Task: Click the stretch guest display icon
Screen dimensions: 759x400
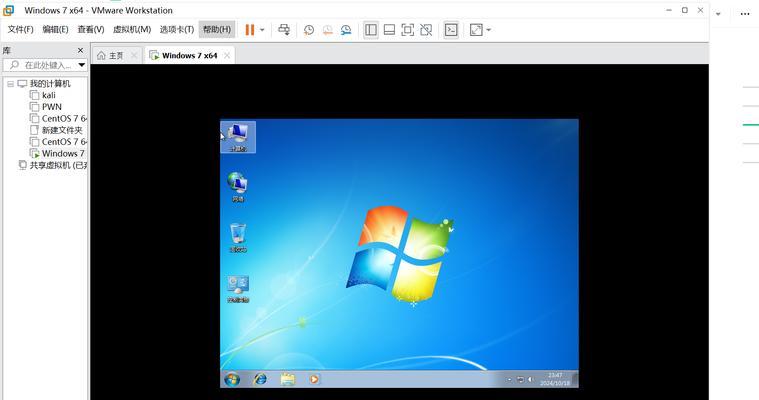Action: point(476,30)
